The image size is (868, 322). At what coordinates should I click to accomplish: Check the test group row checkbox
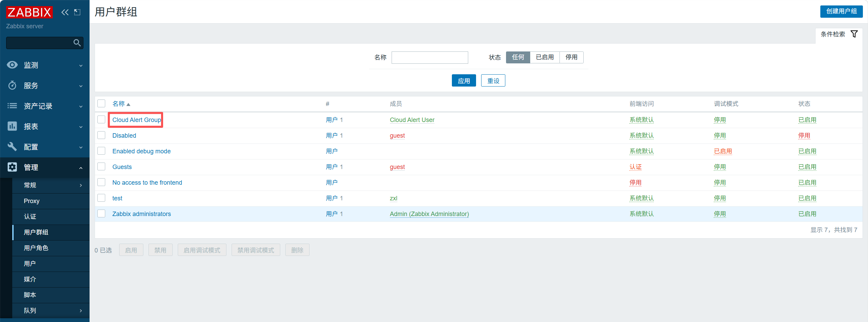click(101, 198)
